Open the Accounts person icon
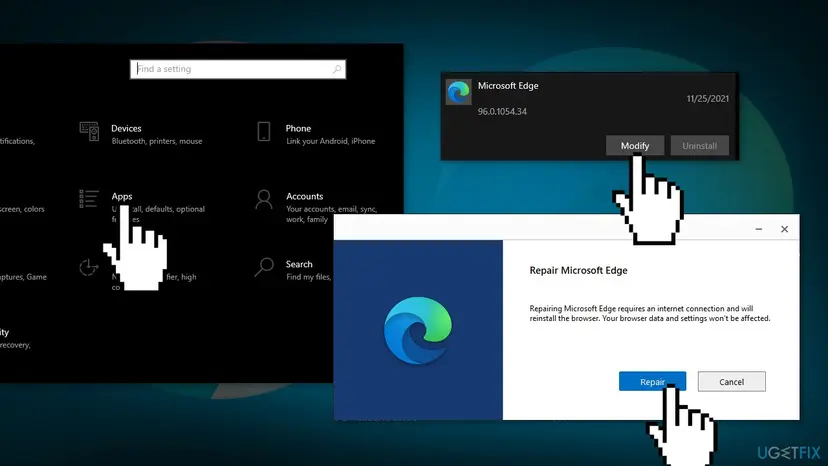This screenshot has width=828, height=466. (x=264, y=200)
